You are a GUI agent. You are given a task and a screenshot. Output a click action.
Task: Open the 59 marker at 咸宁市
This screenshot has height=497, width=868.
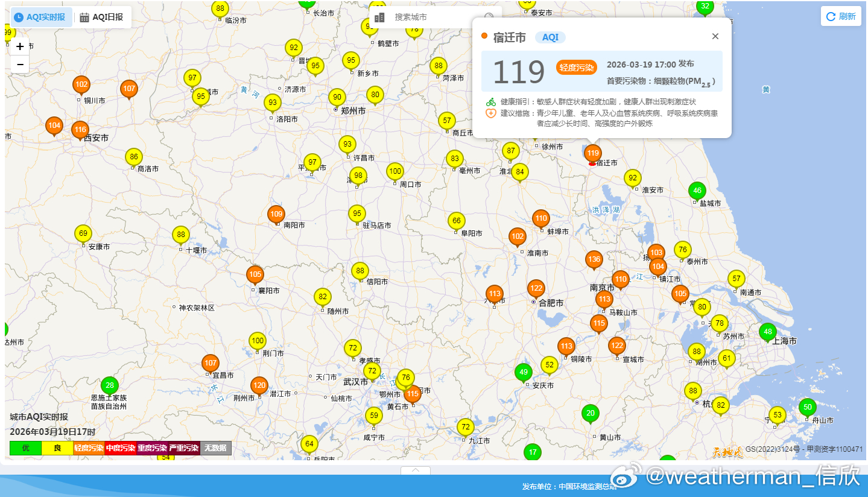pyautogui.click(x=374, y=416)
